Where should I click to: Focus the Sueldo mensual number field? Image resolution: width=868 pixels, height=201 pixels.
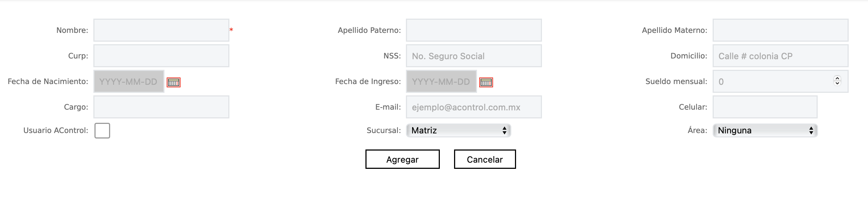773,81
